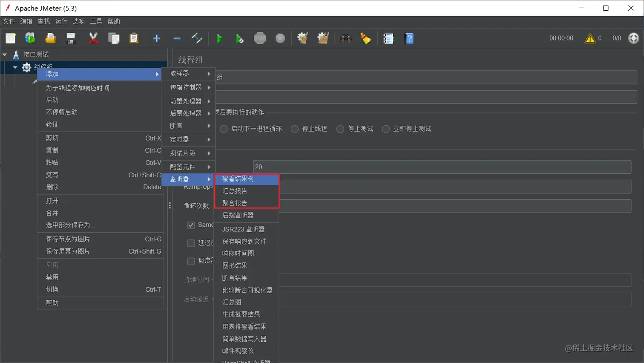Expand the 定时器 submenu
The image size is (644, 363).
[x=188, y=139]
